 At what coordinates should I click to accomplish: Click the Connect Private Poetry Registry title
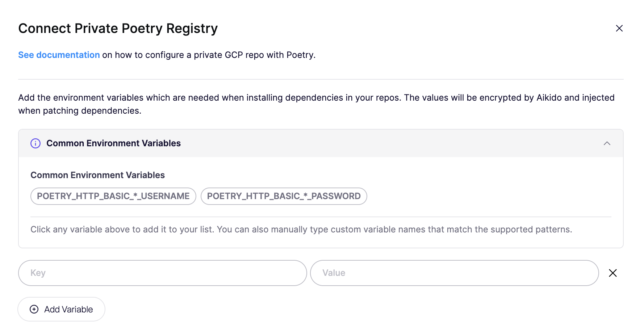[118, 29]
